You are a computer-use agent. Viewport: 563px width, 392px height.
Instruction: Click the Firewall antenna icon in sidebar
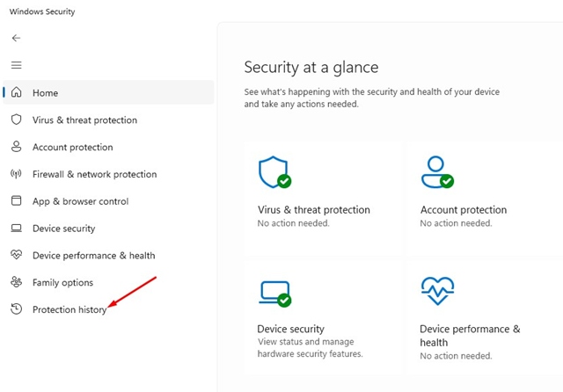click(x=16, y=174)
